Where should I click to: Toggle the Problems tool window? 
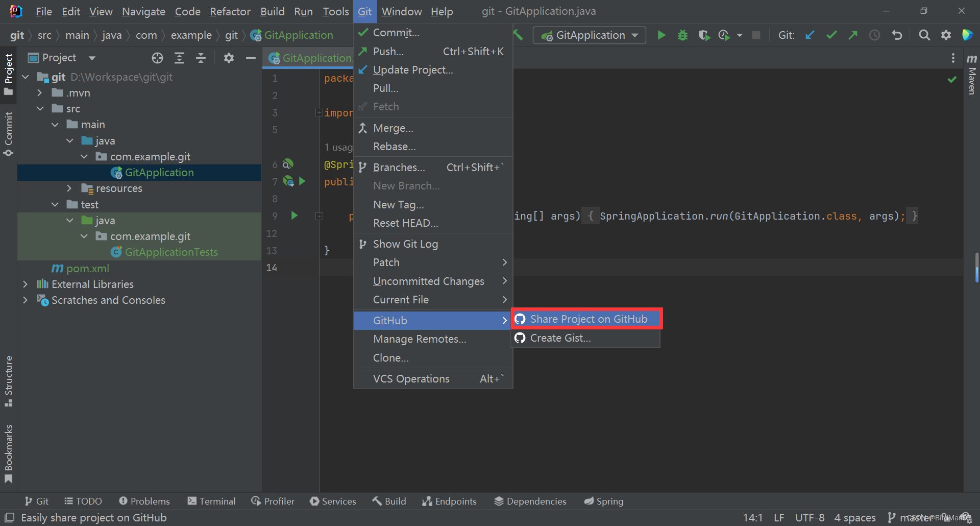click(x=144, y=501)
